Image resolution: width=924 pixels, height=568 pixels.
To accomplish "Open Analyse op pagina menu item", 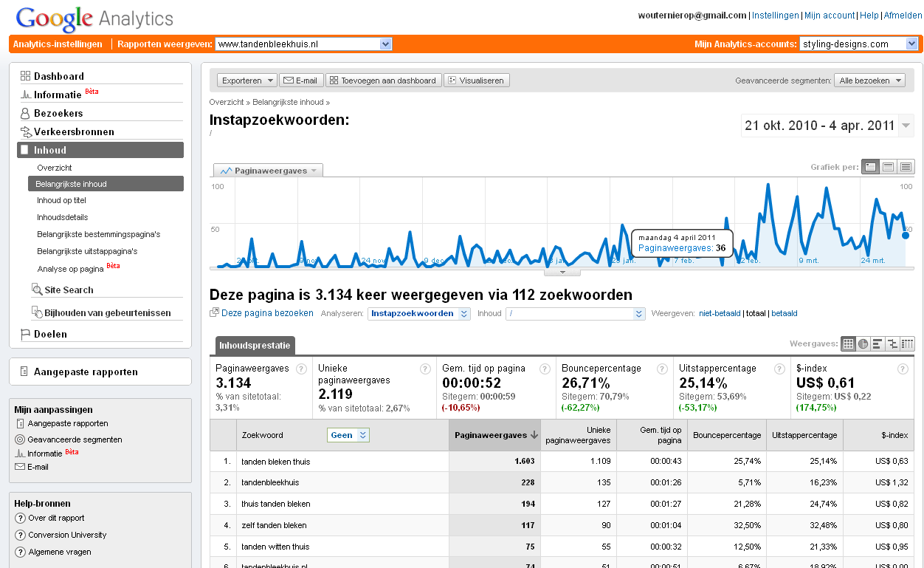I will coord(70,270).
